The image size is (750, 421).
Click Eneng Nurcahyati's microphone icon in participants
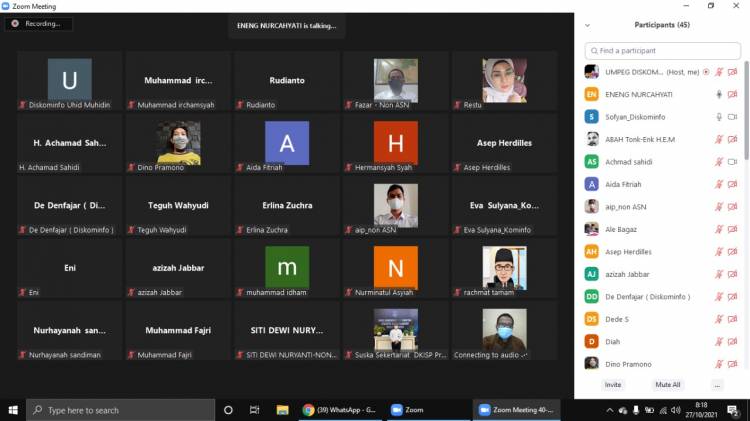(x=718, y=94)
